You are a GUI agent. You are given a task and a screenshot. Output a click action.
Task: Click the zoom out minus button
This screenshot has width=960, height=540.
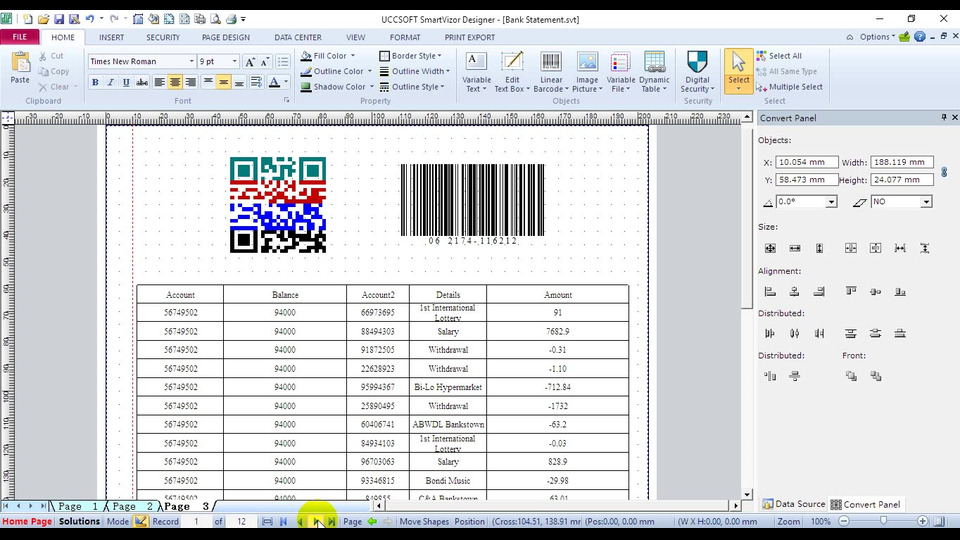844,521
